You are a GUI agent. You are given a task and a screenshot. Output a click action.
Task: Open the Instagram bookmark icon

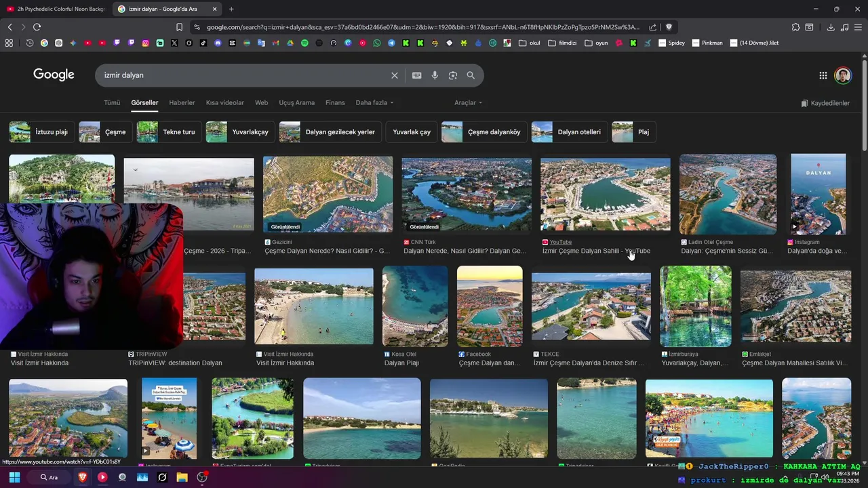[x=145, y=43]
